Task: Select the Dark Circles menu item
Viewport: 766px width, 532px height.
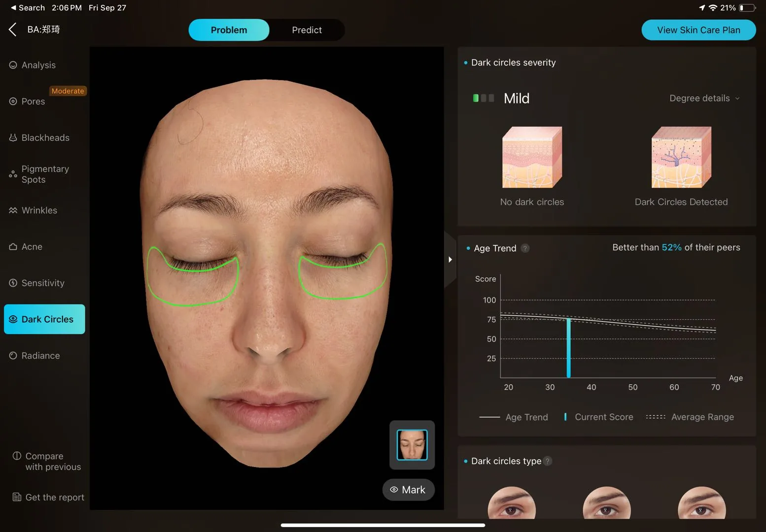Action: 44,319
